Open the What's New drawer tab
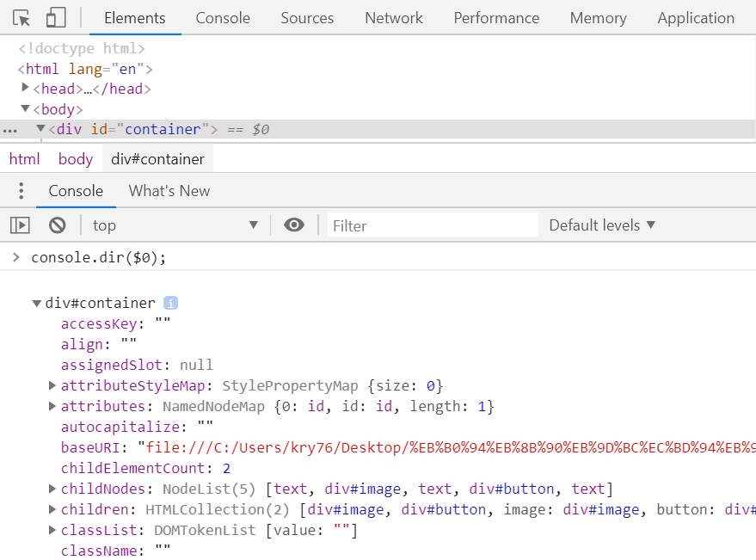Viewport: 756px width, 560px height. [x=169, y=191]
